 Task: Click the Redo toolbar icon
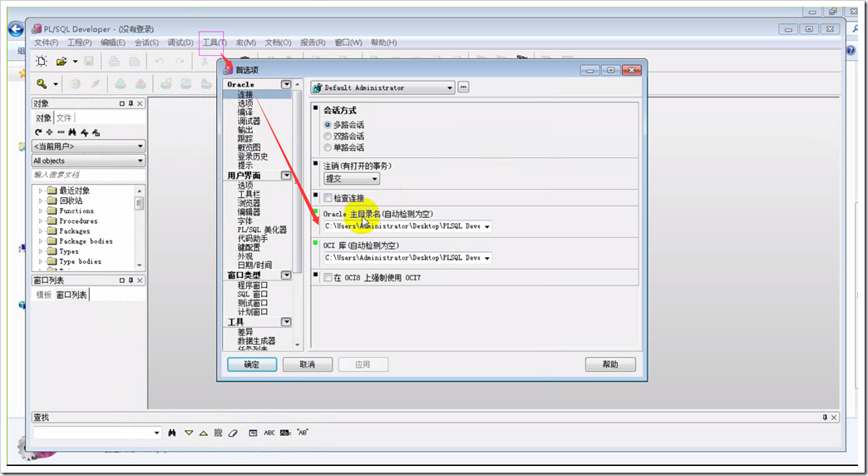tap(180, 62)
